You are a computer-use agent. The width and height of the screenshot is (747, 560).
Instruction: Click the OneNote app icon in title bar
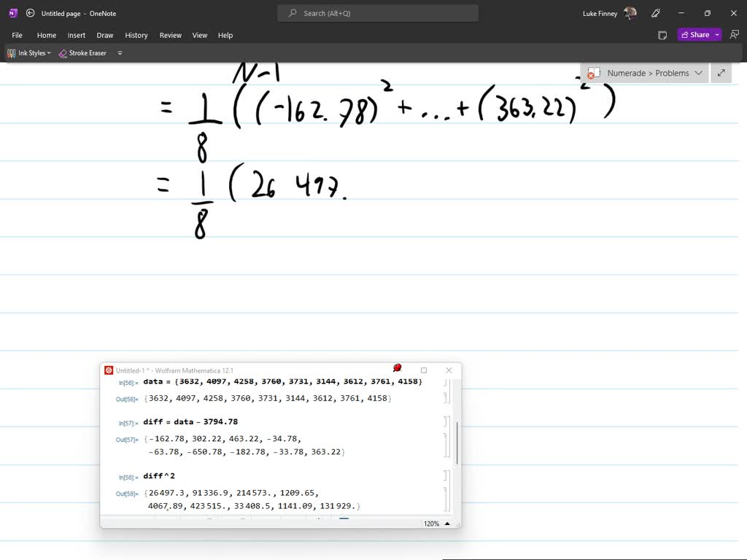(13, 13)
